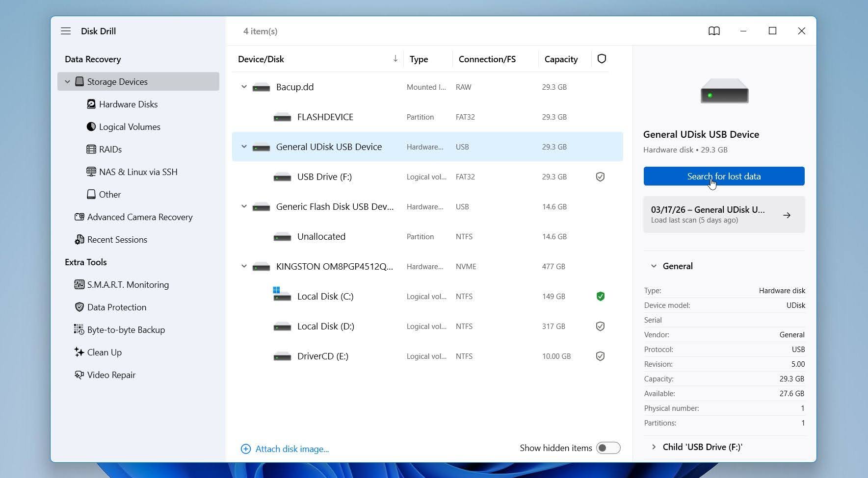The width and height of the screenshot is (868, 478).
Task: Click the large drive image above General UDisk USB Device
Action: 724,91
